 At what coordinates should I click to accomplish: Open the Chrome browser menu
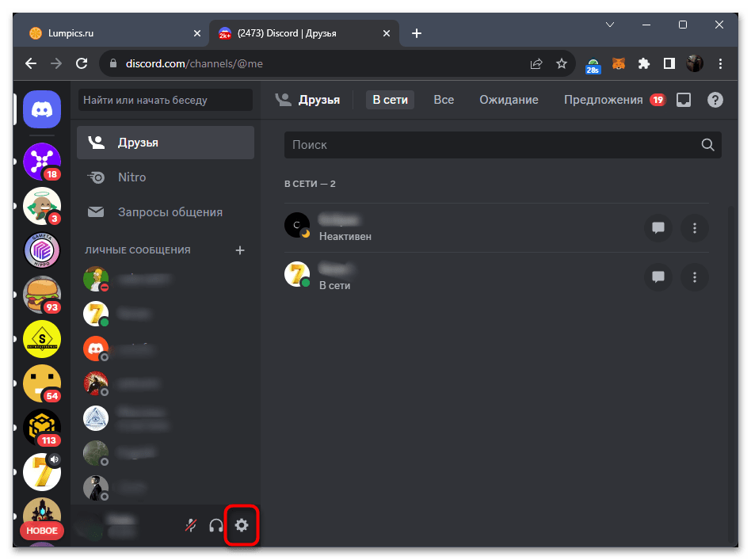[720, 63]
